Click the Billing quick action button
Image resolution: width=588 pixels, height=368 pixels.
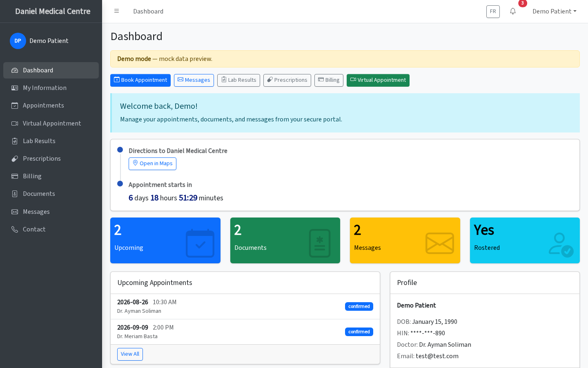pos(329,80)
